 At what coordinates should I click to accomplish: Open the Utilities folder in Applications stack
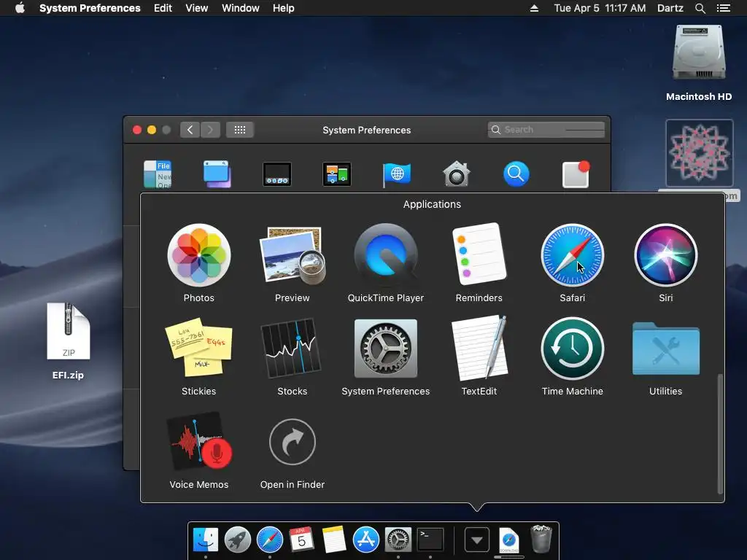(665, 349)
